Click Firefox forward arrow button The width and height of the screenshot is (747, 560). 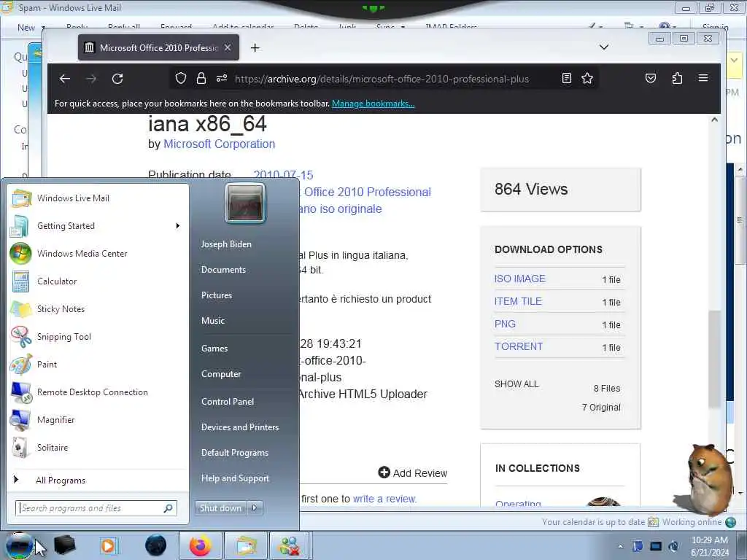(x=91, y=79)
